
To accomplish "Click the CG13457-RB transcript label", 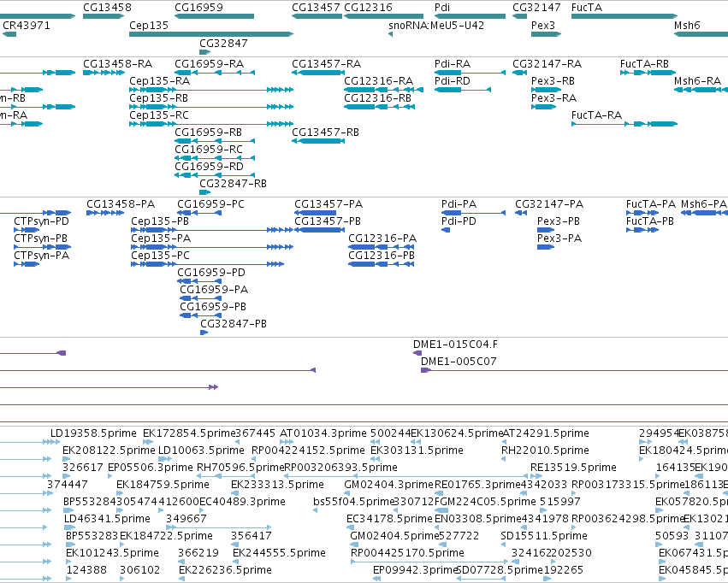I will point(325,132).
